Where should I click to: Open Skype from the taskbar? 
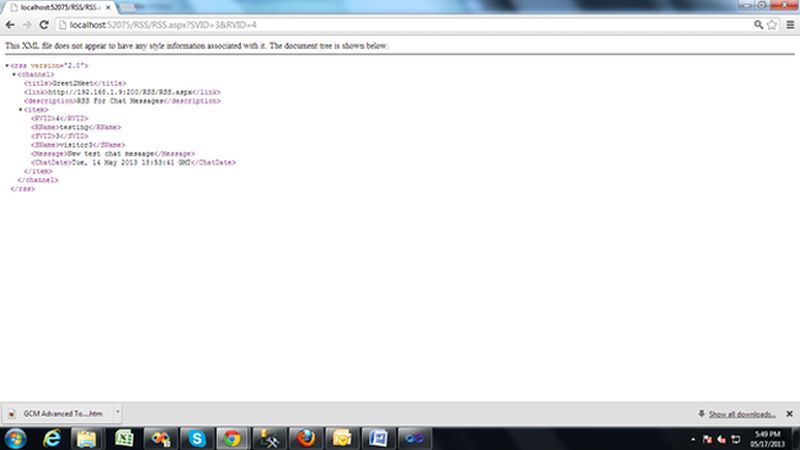(x=196, y=439)
